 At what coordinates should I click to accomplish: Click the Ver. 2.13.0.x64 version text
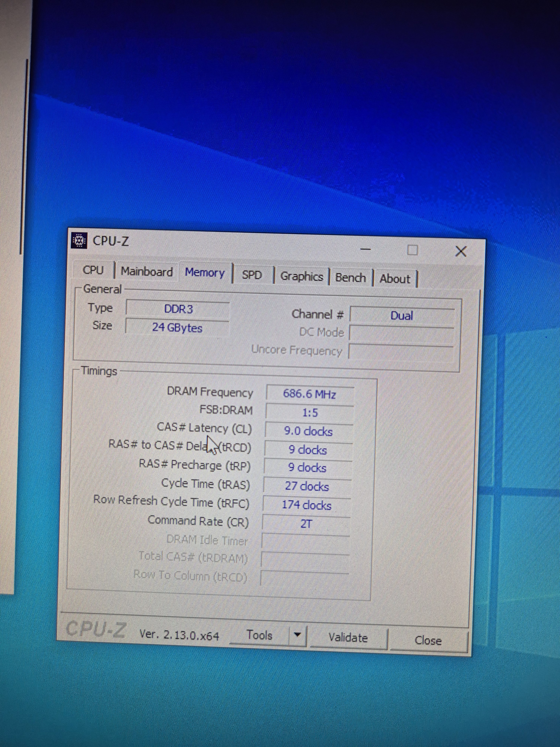[x=179, y=635]
